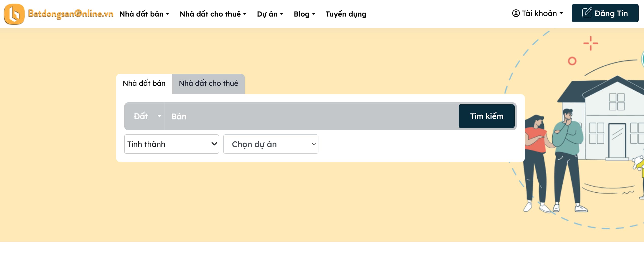Select the Nhà đất bán search tab
Image resolution: width=644 pixels, height=253 pixels.
[144, 83]
